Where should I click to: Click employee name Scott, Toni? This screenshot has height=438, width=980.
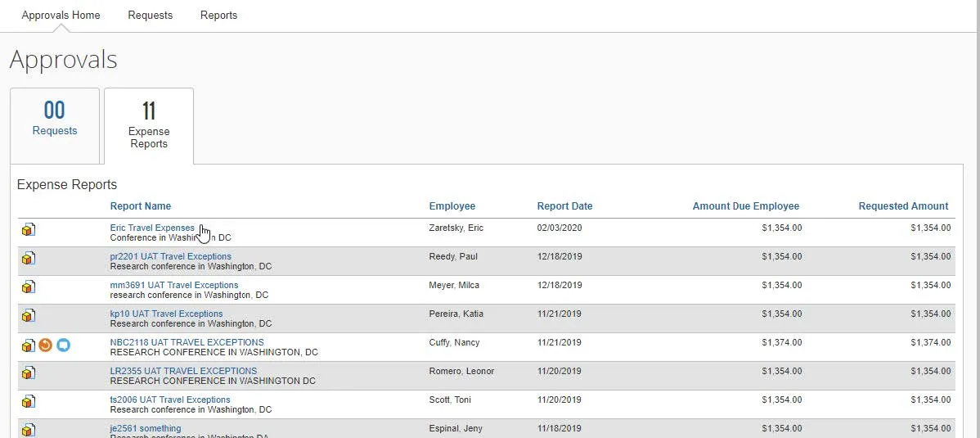450,400
